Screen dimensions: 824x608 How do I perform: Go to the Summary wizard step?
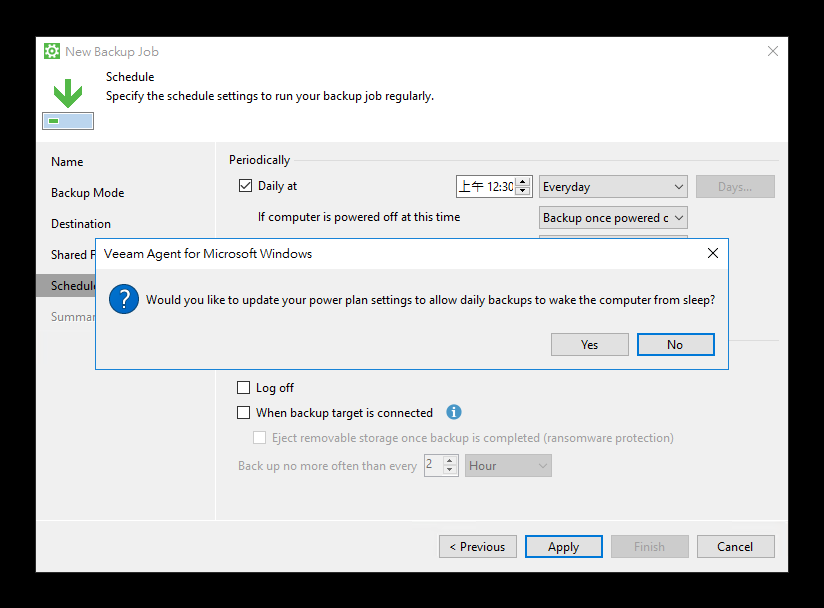click(x=73, y=317)
